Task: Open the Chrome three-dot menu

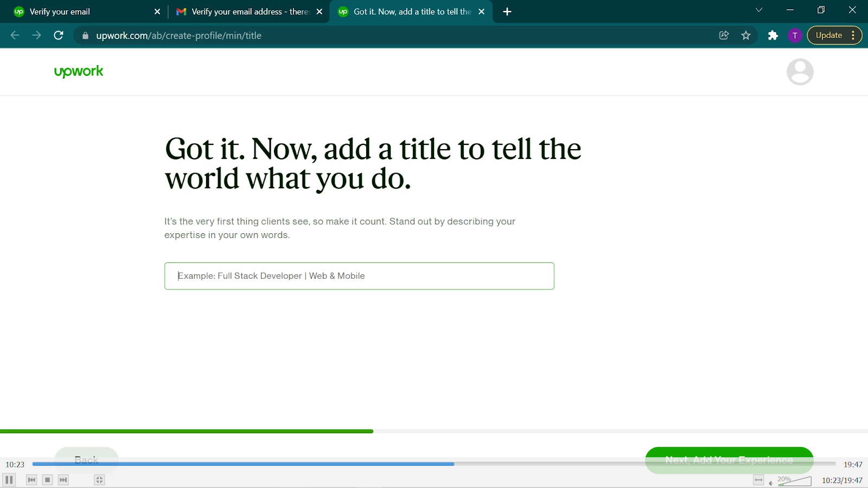Action: coord(853,35)
